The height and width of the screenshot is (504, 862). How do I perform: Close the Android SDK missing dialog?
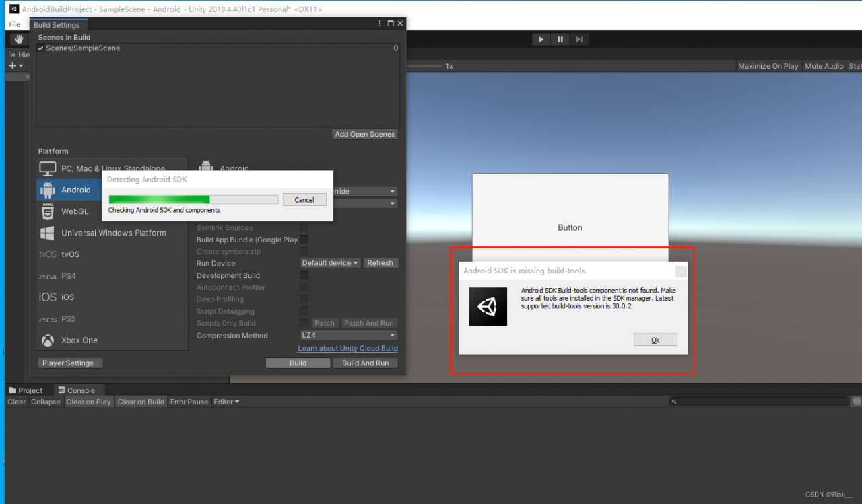pyautogui.click(x=682, y=271)
